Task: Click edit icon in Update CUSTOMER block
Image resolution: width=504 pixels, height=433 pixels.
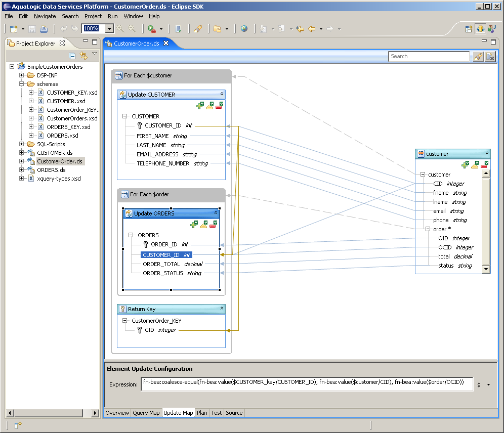Action: coord(209,105)
